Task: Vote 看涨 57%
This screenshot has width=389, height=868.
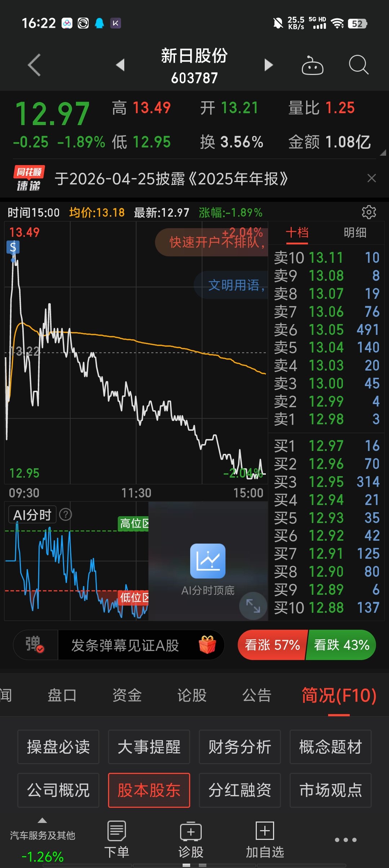Action: coord(272,645)
